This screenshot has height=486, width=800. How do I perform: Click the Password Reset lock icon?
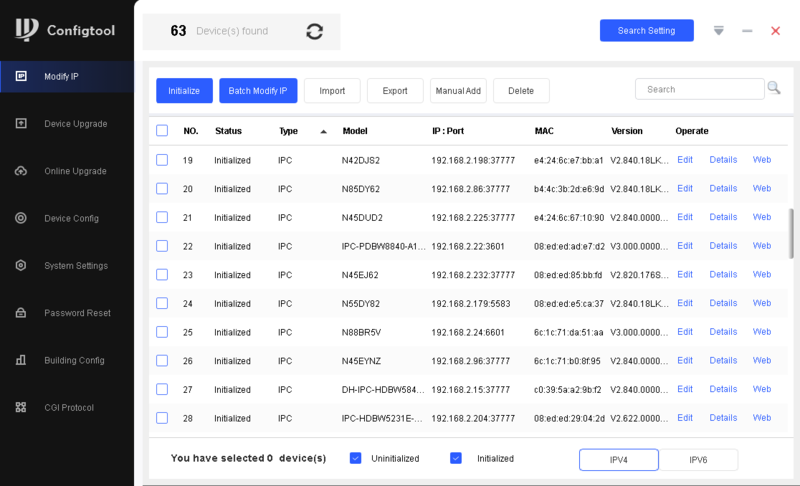(x=21, y=313)
